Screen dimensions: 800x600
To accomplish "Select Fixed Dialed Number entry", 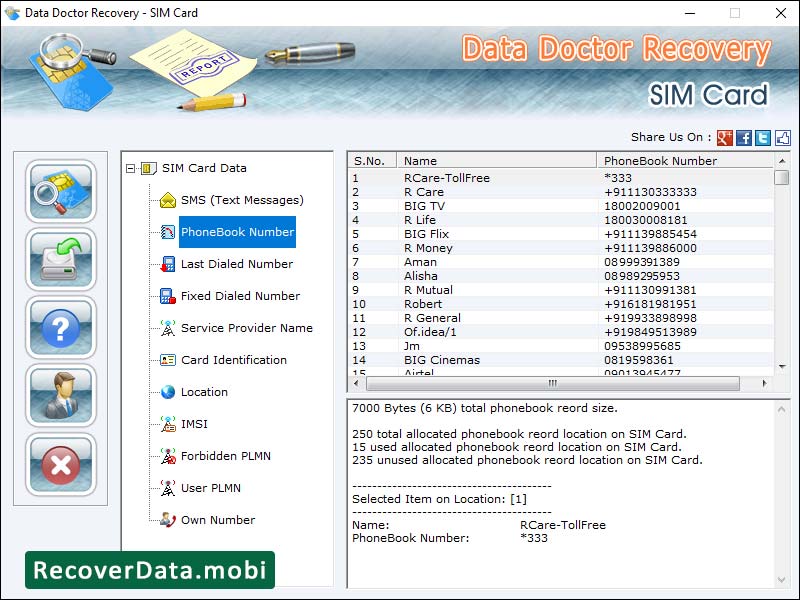I will [x=240, y=296].
